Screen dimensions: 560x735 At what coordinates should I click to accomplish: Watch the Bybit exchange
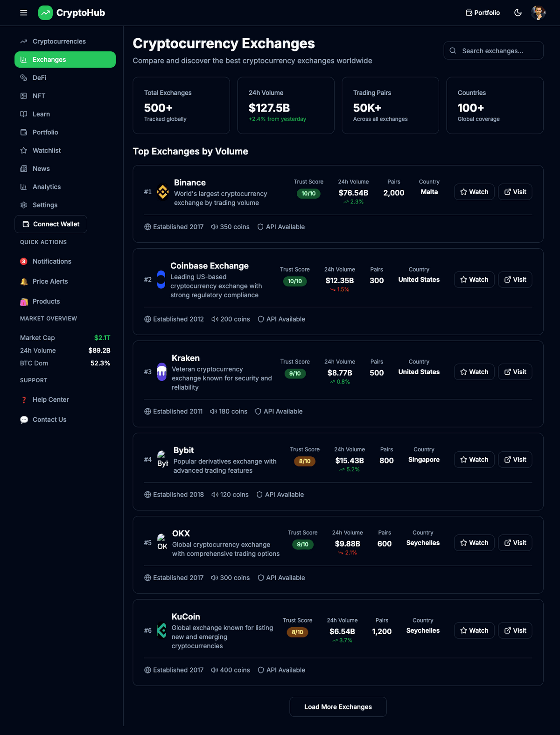pos(474,460)
